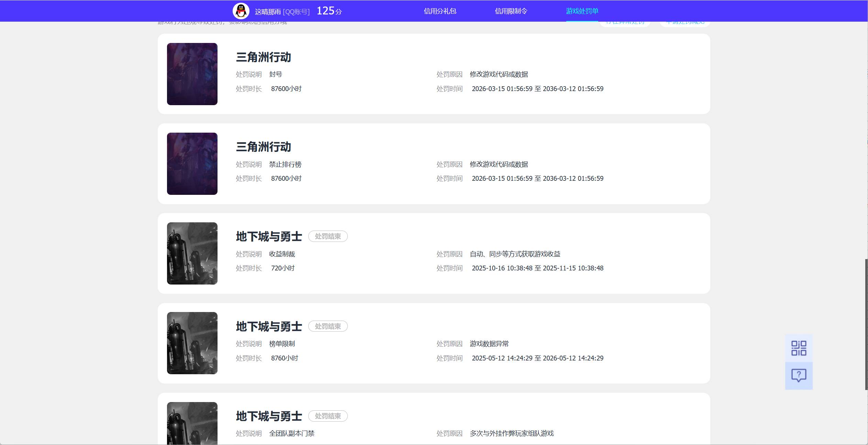Open 地下城与勇士 thumbnail in the 收益制裁 card
The image size is (868, 445).
point(192,253)
